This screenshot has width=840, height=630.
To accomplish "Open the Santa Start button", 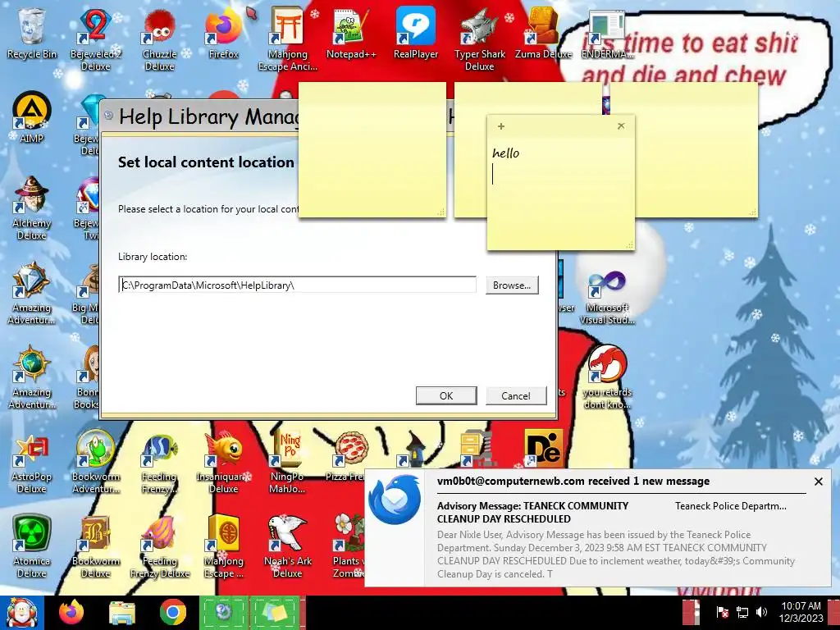I will (21, 612).
